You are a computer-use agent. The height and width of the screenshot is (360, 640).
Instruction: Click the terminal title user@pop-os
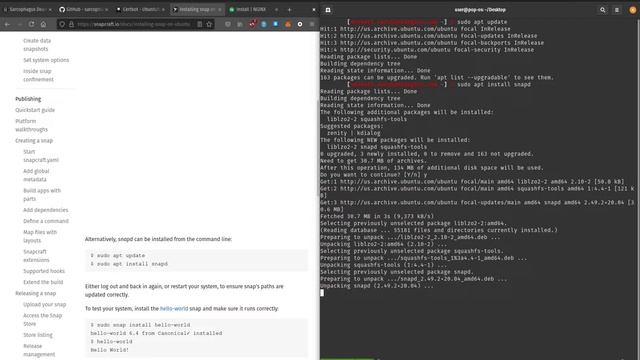(480, 10)
